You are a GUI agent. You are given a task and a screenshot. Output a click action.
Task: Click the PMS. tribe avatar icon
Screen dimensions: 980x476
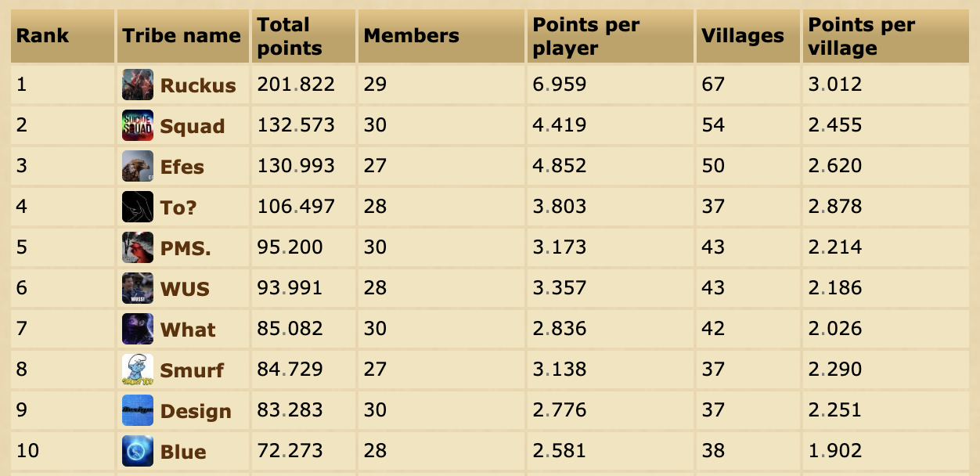138,247
